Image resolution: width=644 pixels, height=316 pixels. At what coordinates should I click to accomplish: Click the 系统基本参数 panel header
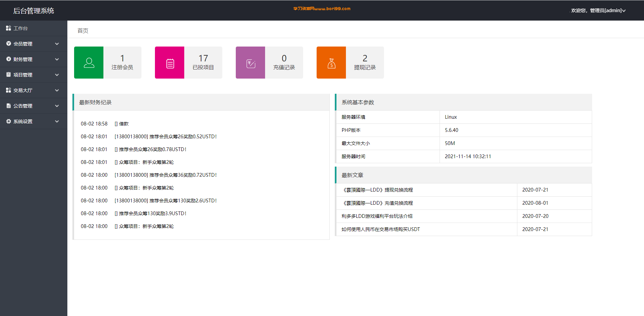(463, 102)
